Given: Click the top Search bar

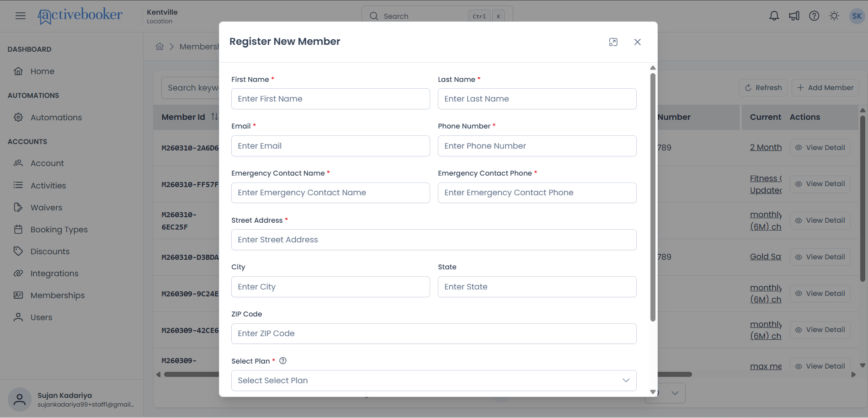Looking at the screenshot, I should 437,16.
